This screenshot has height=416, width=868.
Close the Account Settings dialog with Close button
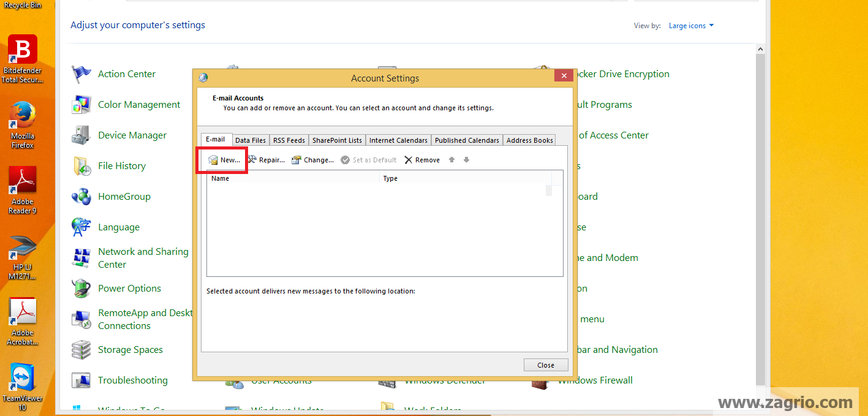point(546,365)
